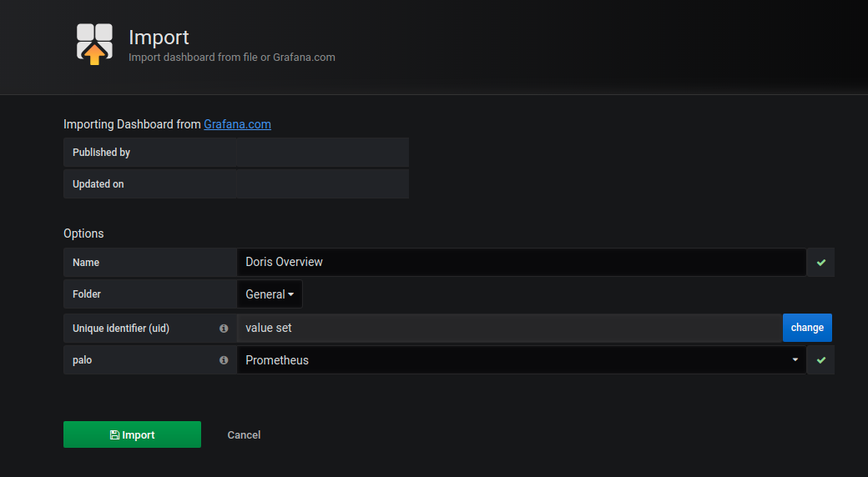Click the Options section heading
This screenshot has height=477, width=868.
[83, 233]
